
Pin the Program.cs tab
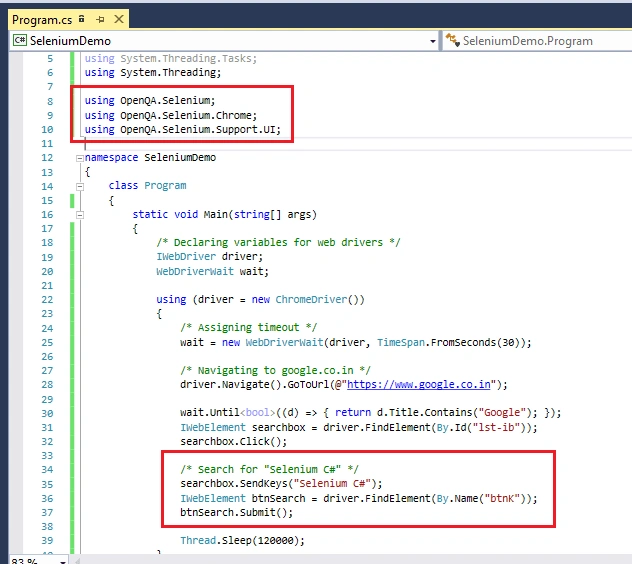[x=100, y=19]
